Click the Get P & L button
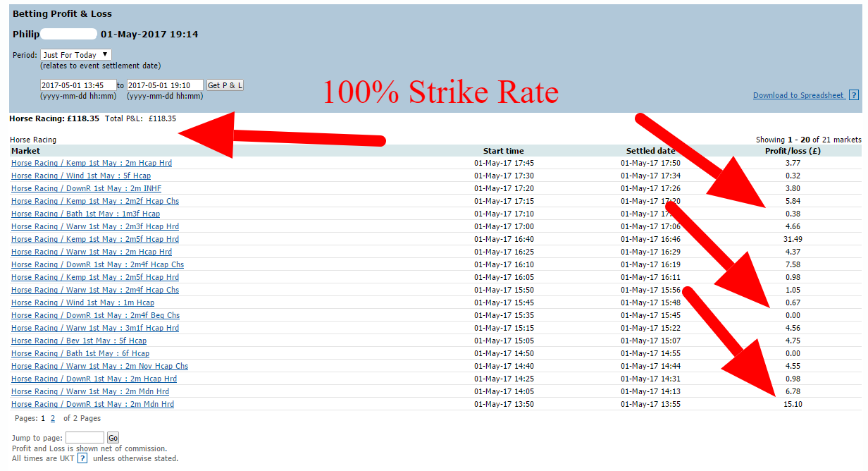868x471 pixels. pyautogui.click(x=225, y=85)
